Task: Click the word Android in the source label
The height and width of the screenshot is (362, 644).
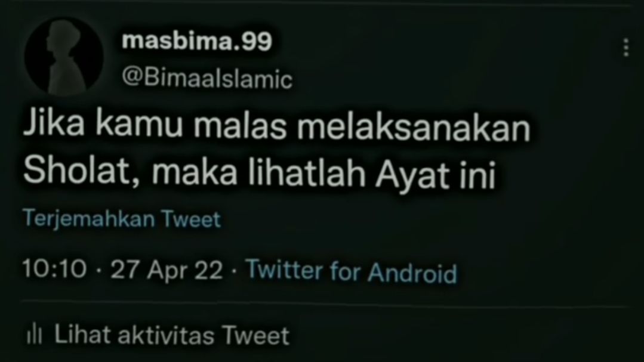Action: tap(412, 272)
